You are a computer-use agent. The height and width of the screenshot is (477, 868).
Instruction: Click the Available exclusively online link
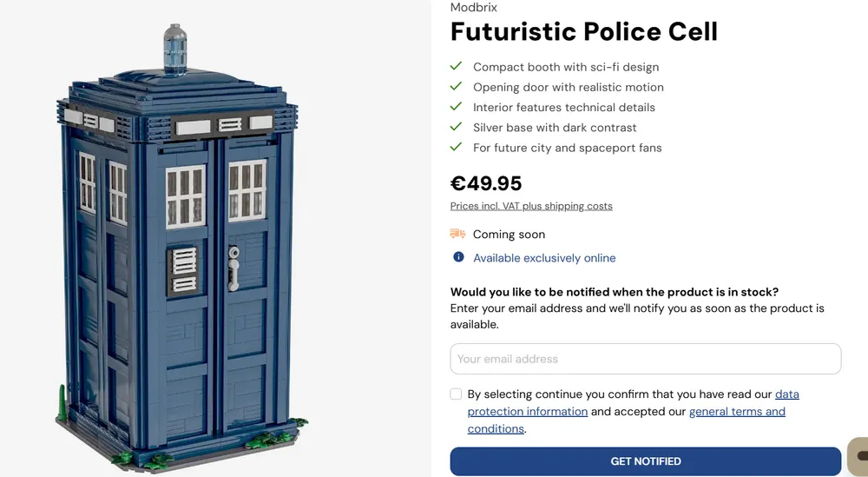(x=544, y=257)
